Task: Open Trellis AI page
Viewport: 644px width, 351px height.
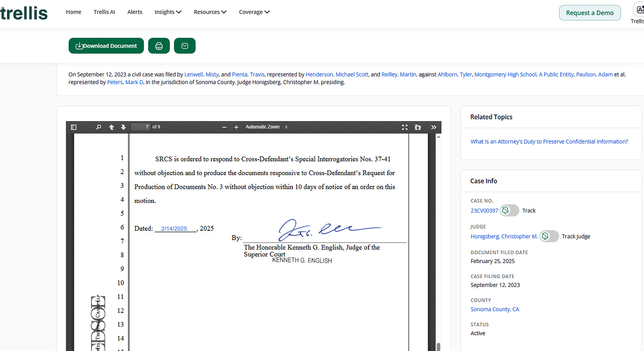Action: 104,12
